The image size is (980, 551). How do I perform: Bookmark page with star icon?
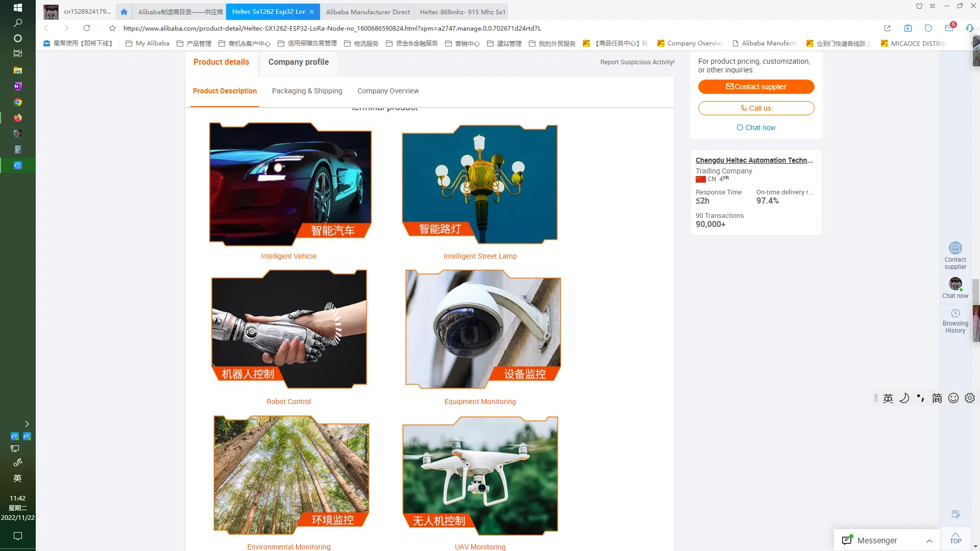(112, 28)
